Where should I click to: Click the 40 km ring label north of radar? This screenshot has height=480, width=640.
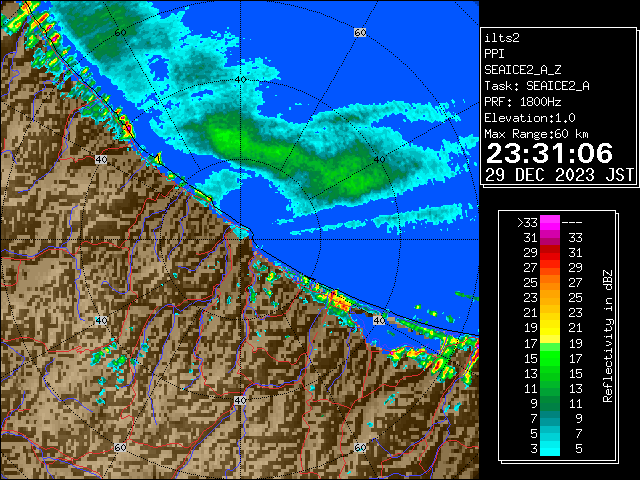tap(240, 80)
